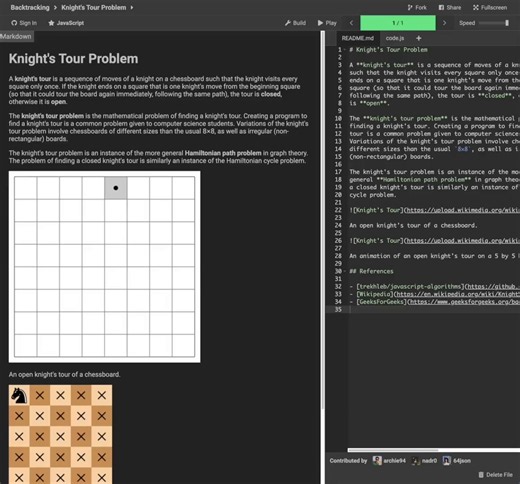Collapse the fold arrow on line 1
520x484 pixels.
(x=345, y=50)
